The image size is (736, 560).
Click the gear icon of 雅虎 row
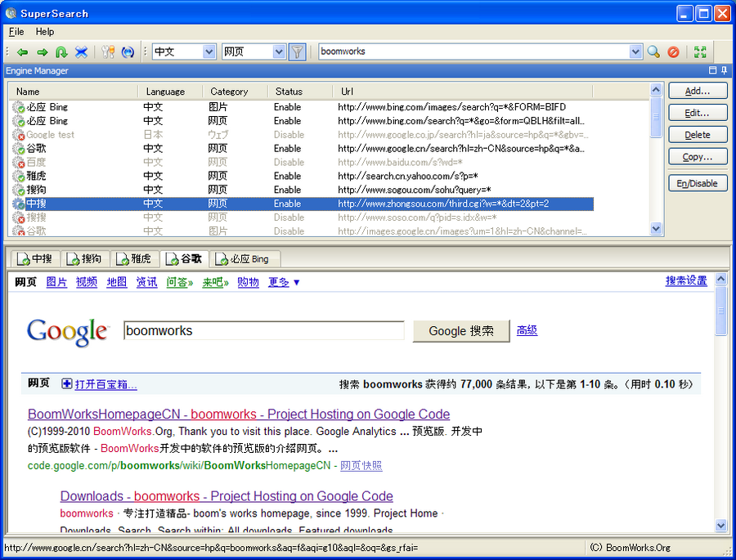(19, 177)
